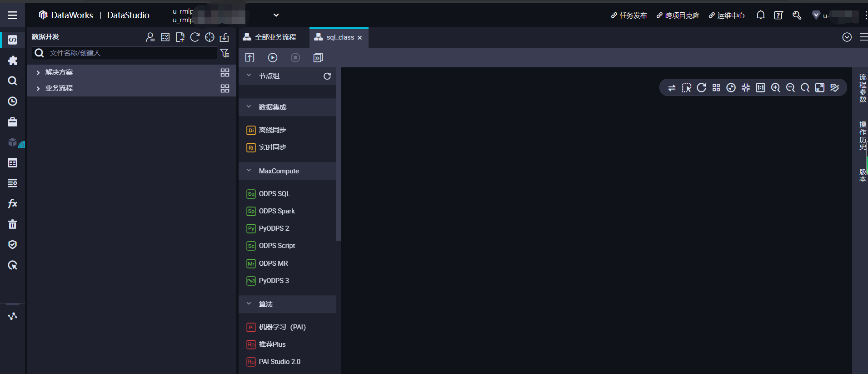The height and width of the screenshot is (374, 868).
Task: Expand the 业务流程 tree node
Action: [x=38, y=89]
